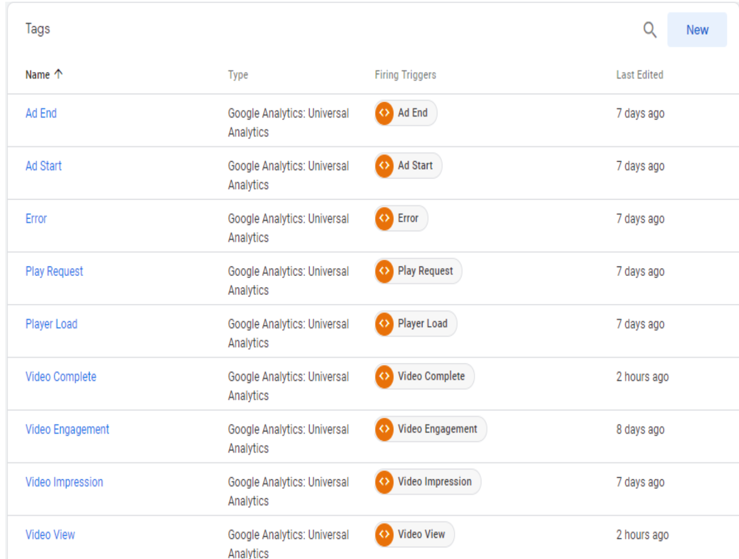Select the Ad Start trigger chip label
The height and width of the screenshot is (559, 739).
pos(415,165)
